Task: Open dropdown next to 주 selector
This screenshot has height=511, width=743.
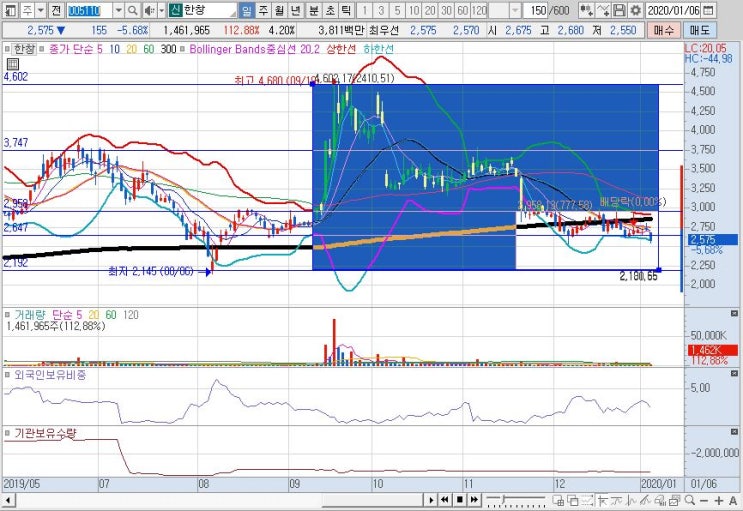Action: tap(41, 10)
